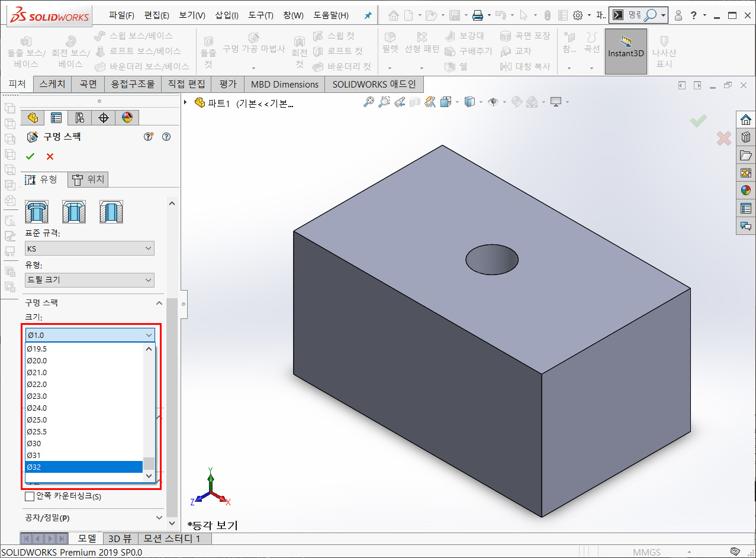This screenshot has height=558, width=756.
Task: Select Ø32 in the size list
Action: 84,467
